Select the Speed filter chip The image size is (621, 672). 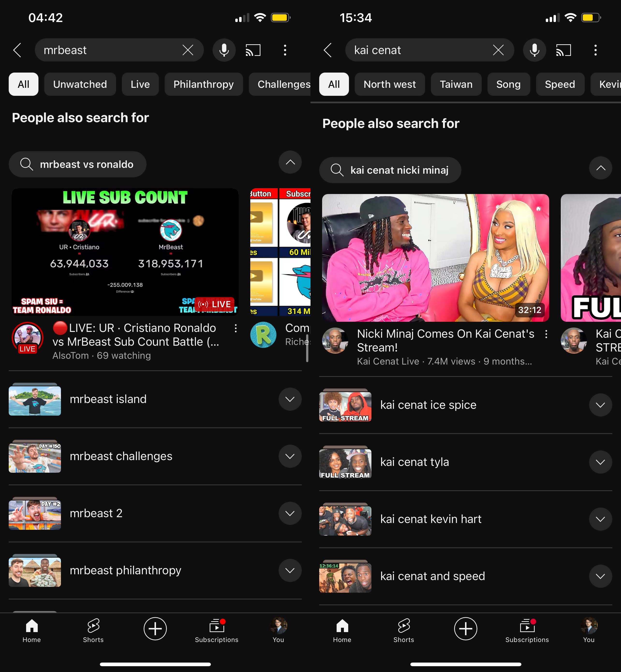(560, 84)
